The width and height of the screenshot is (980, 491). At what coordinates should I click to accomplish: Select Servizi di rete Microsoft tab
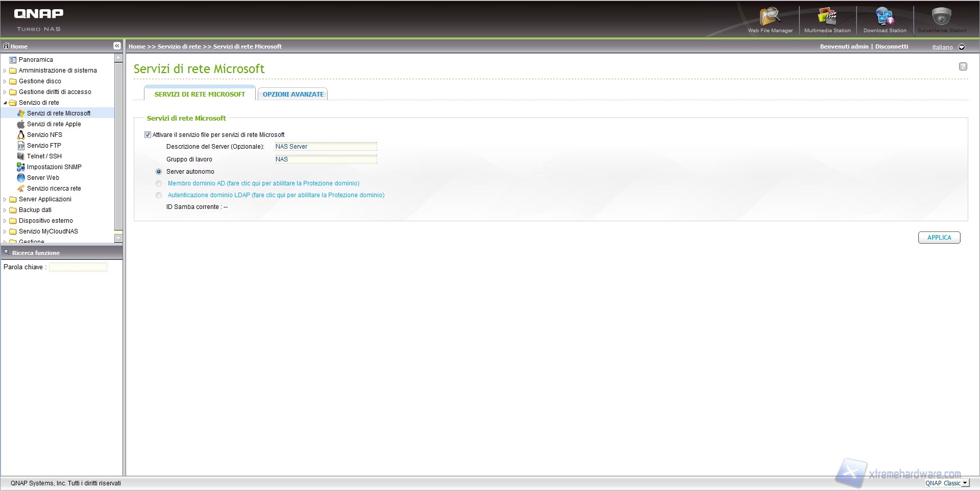200,95
